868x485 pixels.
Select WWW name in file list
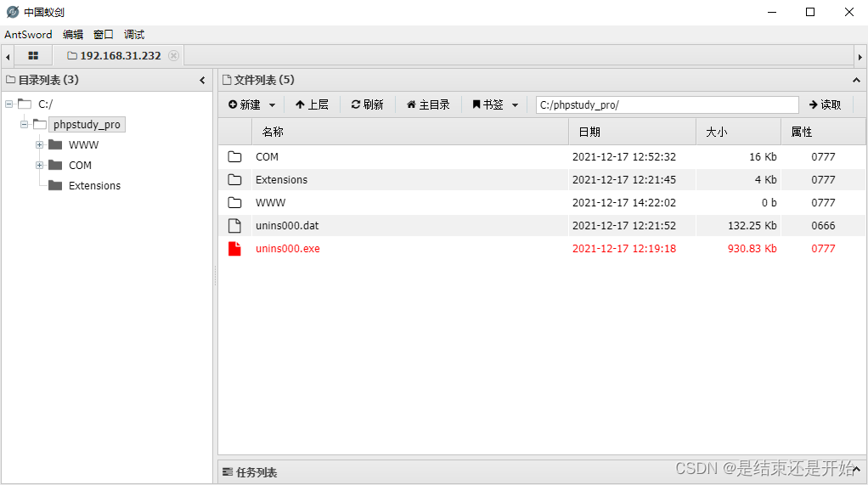pos(270,203)
